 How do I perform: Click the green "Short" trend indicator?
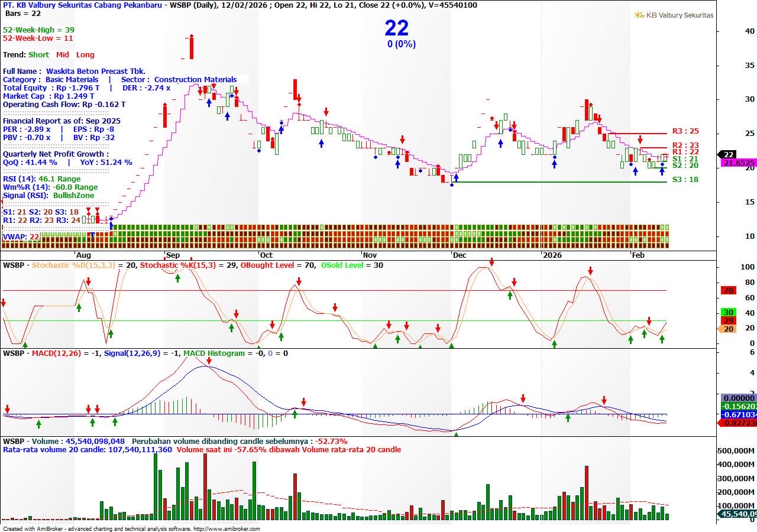click(39, 54)
